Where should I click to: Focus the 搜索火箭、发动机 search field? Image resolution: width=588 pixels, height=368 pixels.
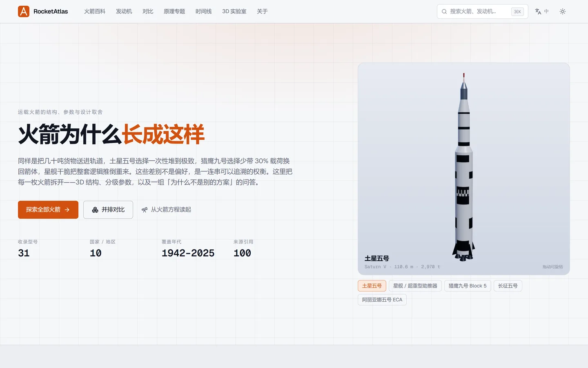coord(482,11)
